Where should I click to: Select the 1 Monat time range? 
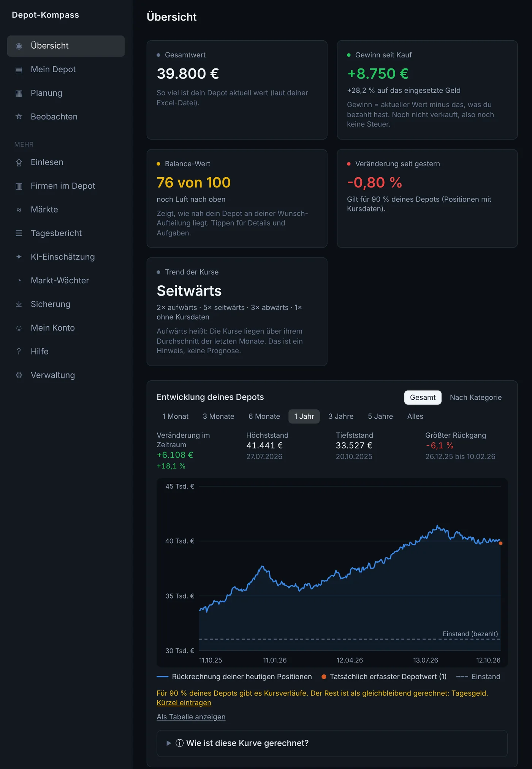[x=175, y=416]
